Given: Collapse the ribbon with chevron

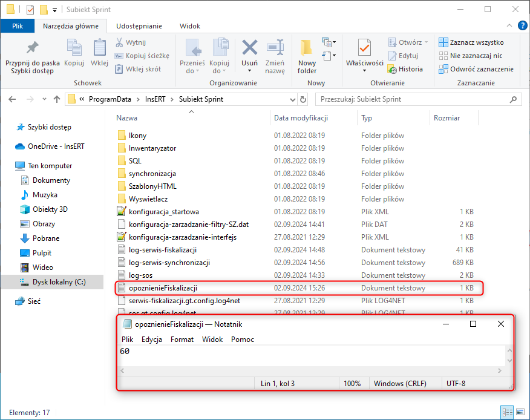Looking at the screenshot, I should [509, 25].
